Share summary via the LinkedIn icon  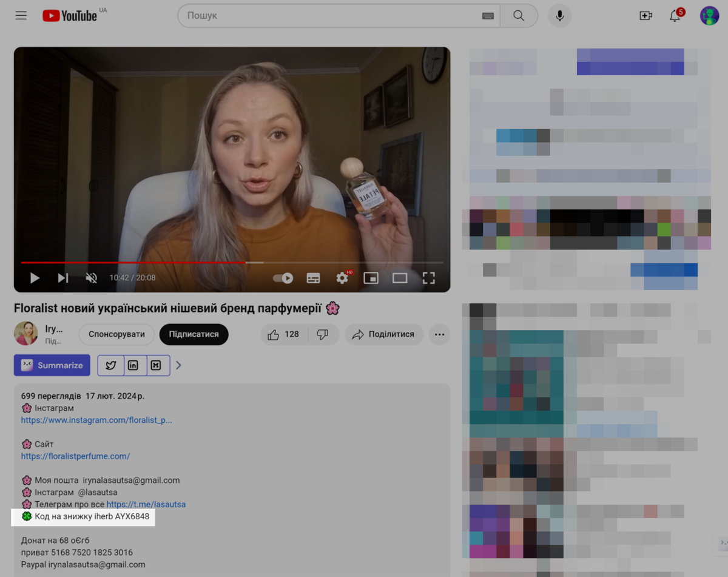click(133, 365)
